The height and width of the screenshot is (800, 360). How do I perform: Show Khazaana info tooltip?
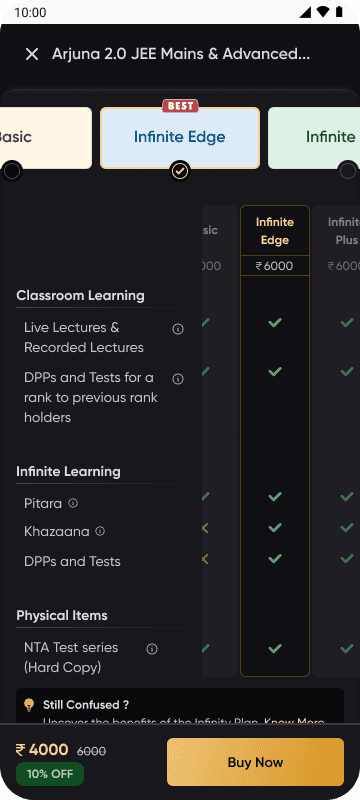pyautogui.click(x=100, y=531)
